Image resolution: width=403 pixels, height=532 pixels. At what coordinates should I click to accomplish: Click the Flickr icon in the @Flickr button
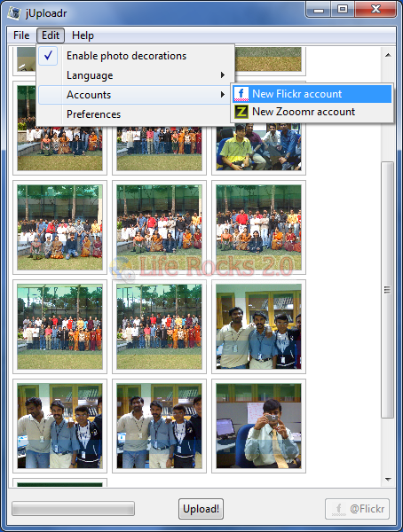pos(339,509)
